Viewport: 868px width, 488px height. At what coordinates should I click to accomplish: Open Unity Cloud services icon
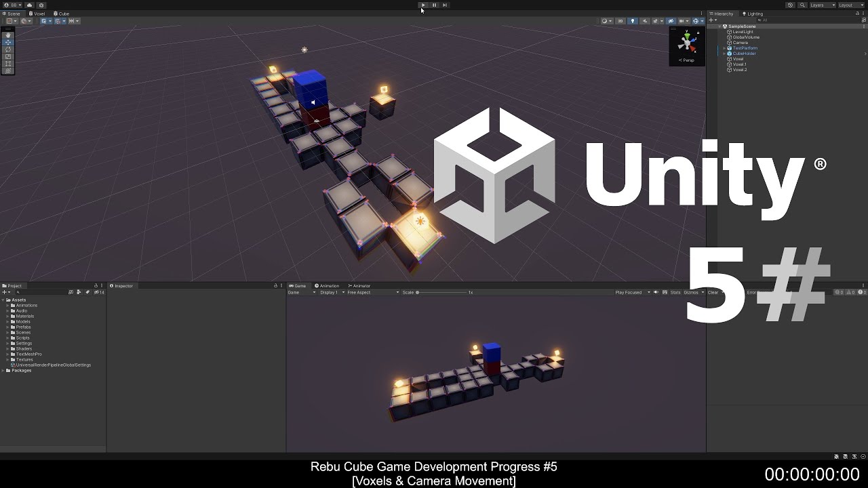29,5
